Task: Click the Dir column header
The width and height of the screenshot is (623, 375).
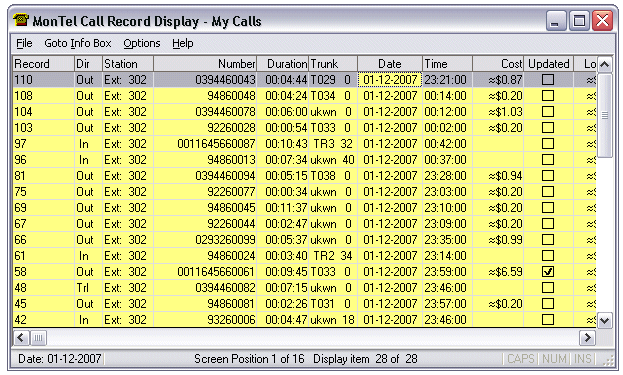Action: [x=88, y=64]
